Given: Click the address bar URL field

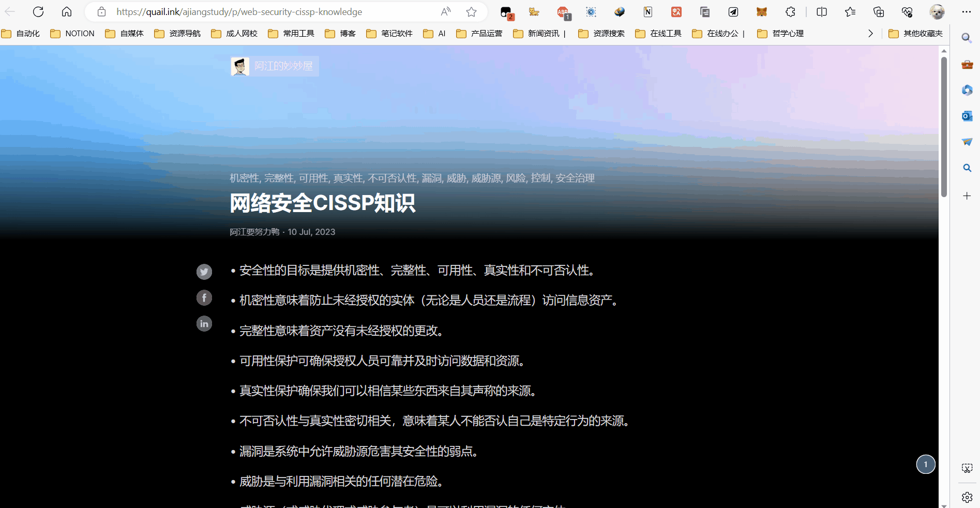Looking at the screenshot, I should click(x=269, y=12).
